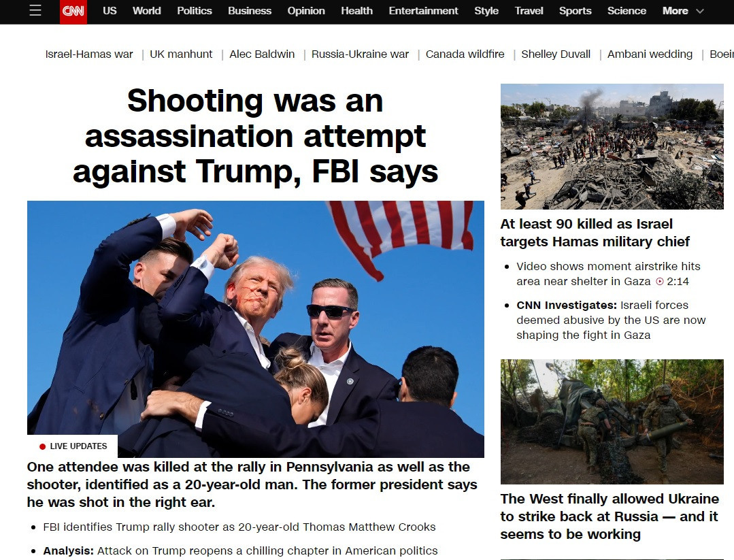Open the Russia-Ukraine war trending topic

(360, 54)
